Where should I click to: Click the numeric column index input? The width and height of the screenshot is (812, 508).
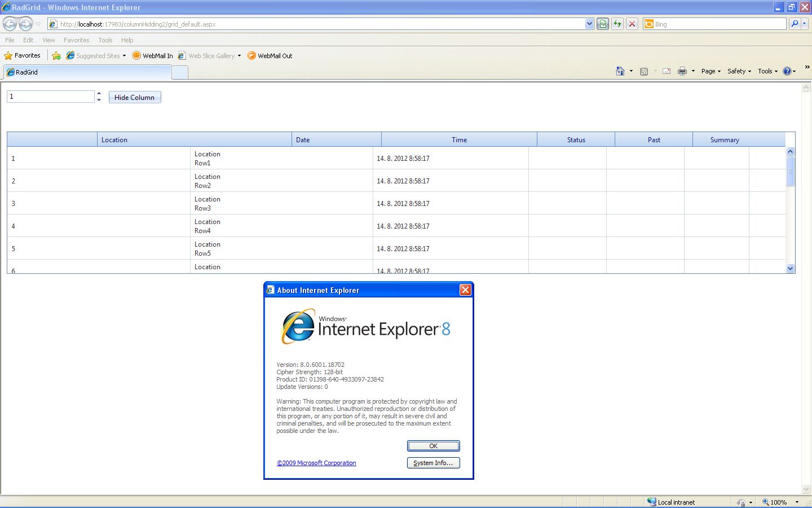click(x=50, y=97)
